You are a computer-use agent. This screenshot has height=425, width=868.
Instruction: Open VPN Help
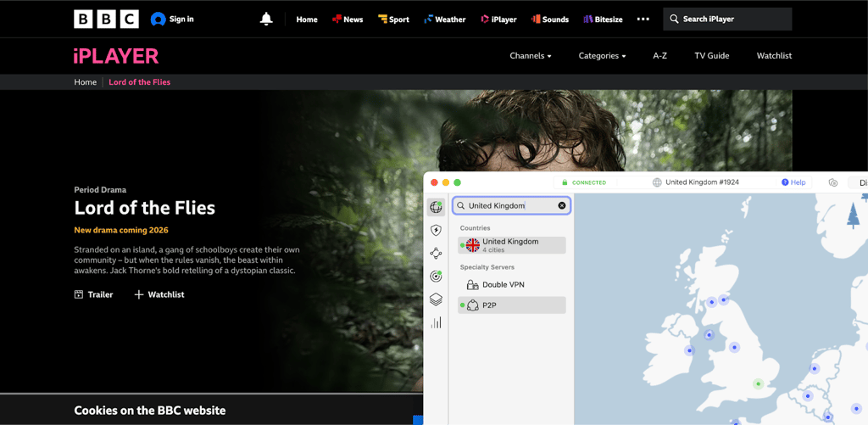pos(793,182)
